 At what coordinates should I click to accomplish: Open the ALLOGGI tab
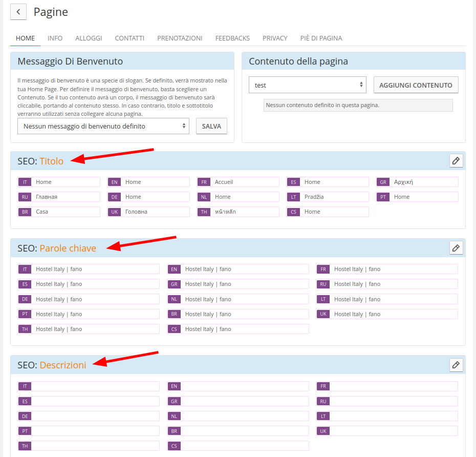pyautogui.click(x=89, y=38)
